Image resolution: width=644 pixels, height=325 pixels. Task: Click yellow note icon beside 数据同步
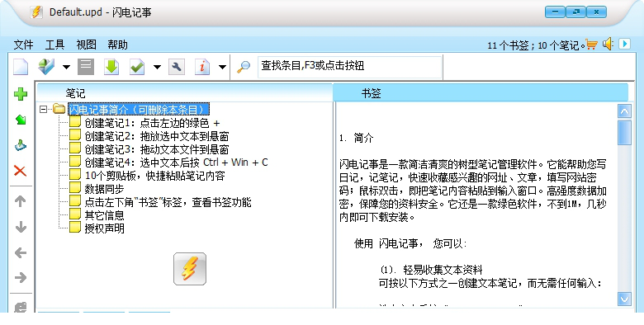click(x=75, y=187)
